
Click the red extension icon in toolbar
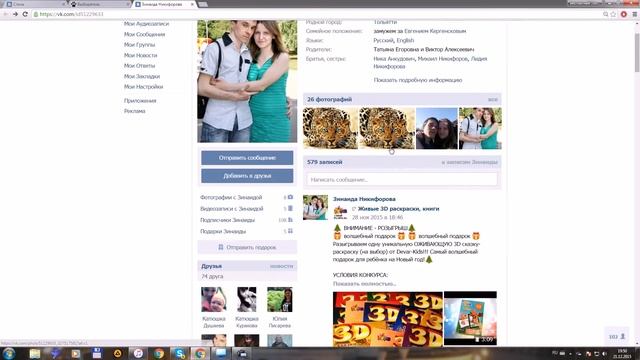[624, 14]
